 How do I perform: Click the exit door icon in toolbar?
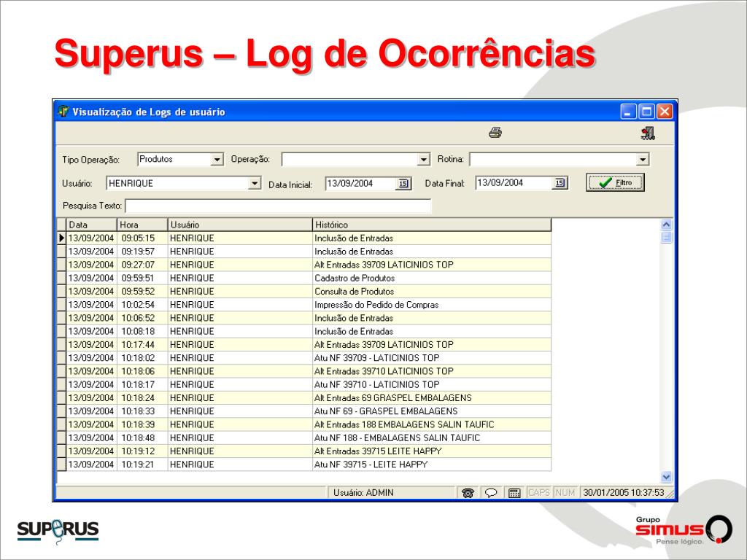[648, 133]
